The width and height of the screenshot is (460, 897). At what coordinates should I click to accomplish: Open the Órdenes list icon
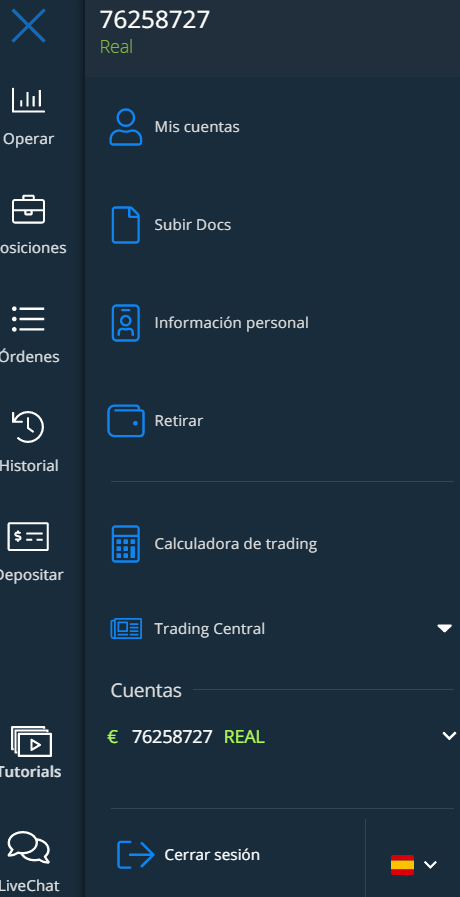[28, 319]
